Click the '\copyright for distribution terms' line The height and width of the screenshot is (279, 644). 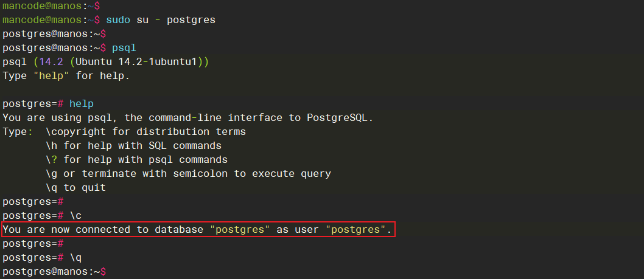[145, 131]
